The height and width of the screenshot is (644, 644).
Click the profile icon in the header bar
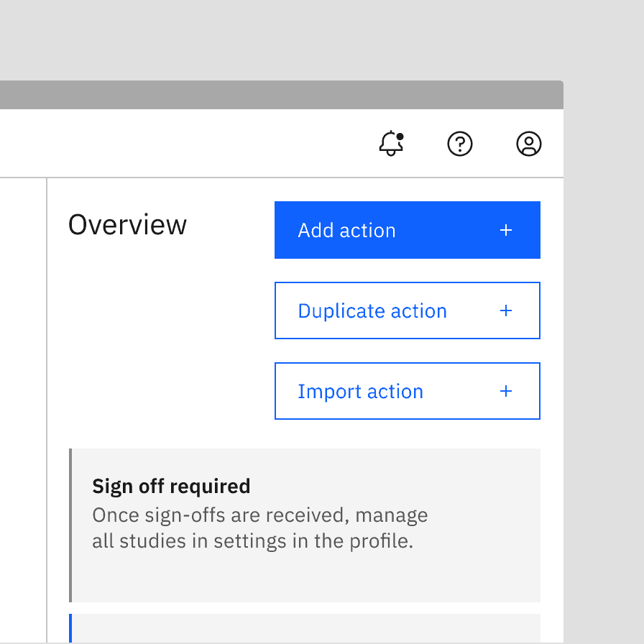(528, 144)
